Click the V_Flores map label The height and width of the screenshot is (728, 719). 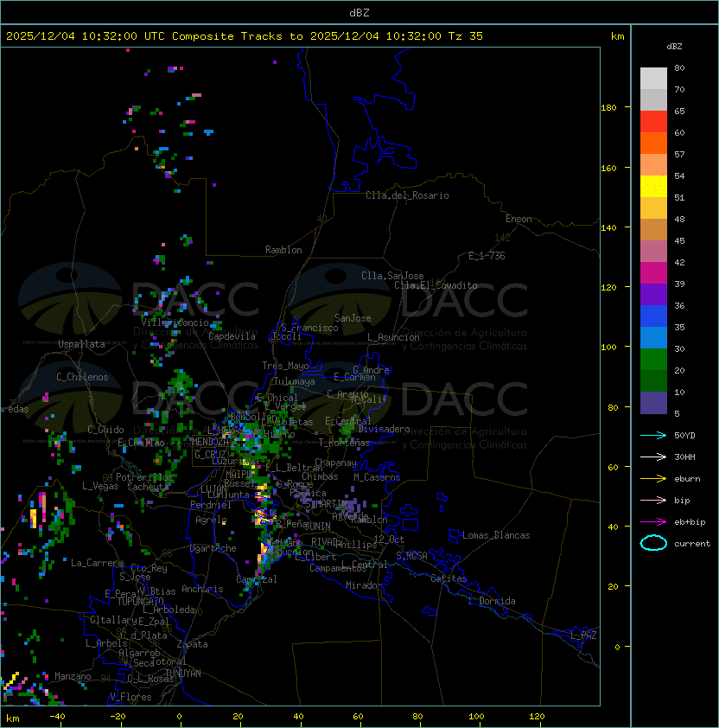coord(130,698)
